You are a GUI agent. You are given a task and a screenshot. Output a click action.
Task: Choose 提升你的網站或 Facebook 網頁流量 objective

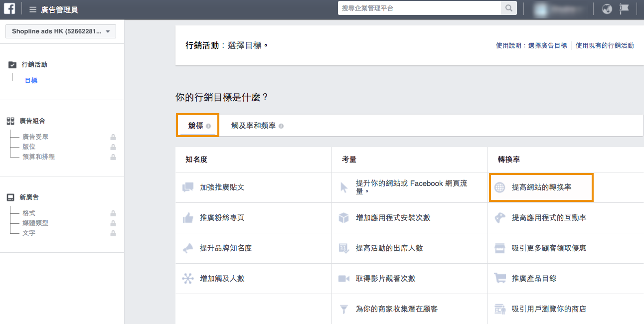410,187
